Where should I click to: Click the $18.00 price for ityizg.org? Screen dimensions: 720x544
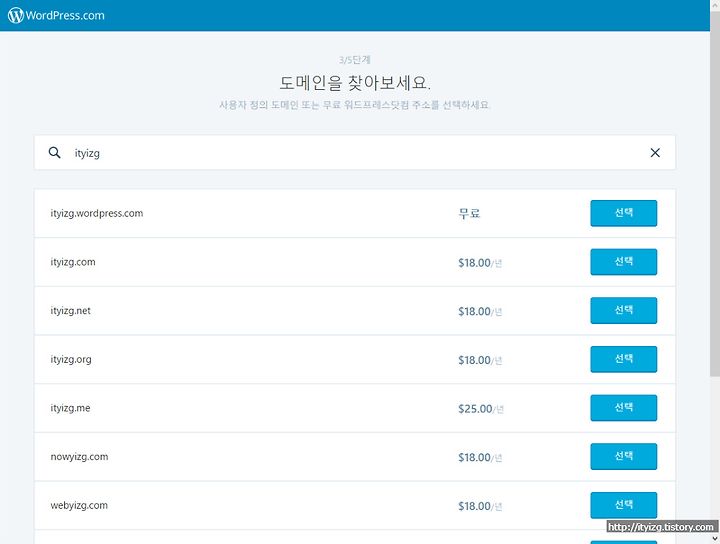click(479, 360)
